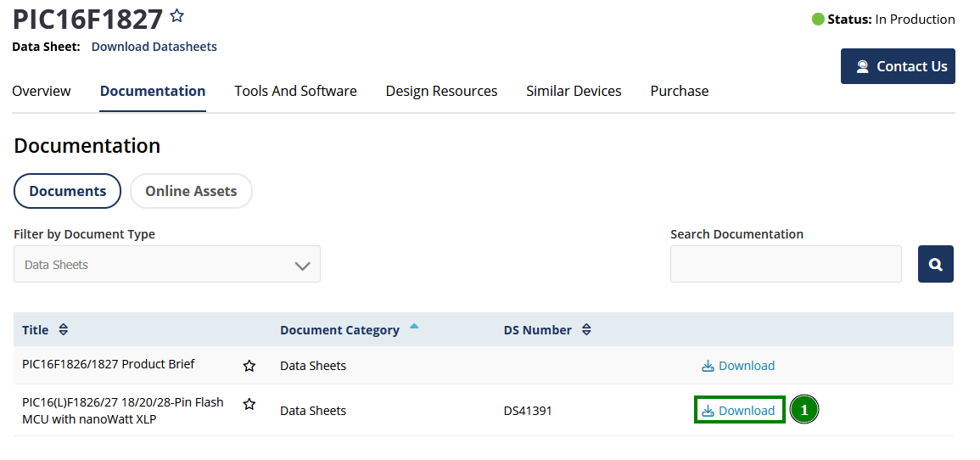Download the DS41391 data sheet
The image size is (980, 460).
(738, 411)
